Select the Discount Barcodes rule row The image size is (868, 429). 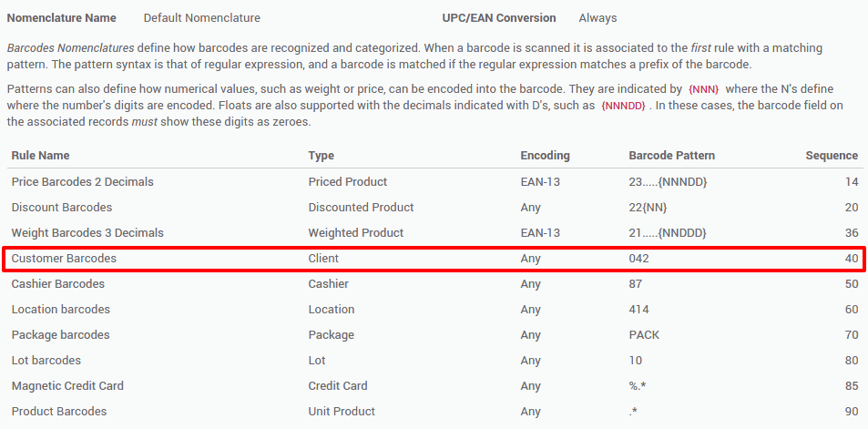click(434, 207)
